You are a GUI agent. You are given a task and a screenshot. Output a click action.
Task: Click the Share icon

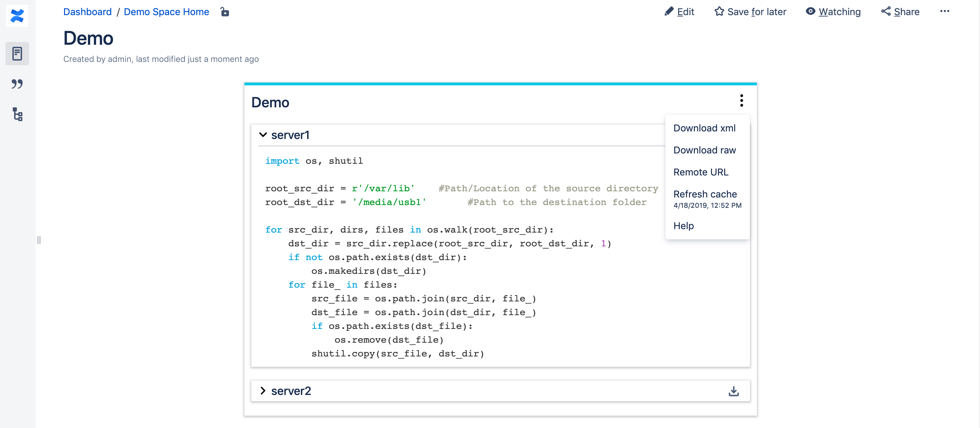[885, 11]
